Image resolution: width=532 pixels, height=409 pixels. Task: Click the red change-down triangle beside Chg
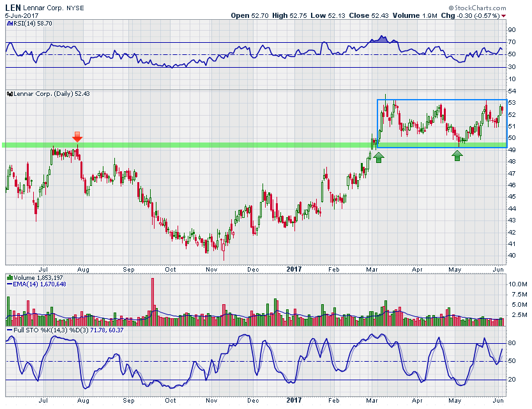click(x=503, y=15)
